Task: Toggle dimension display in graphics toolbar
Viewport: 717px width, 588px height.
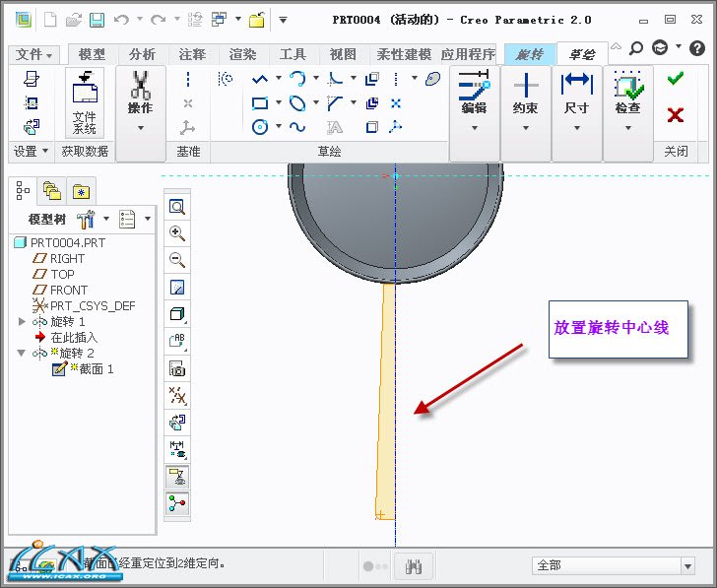Action: click(177, 449)
